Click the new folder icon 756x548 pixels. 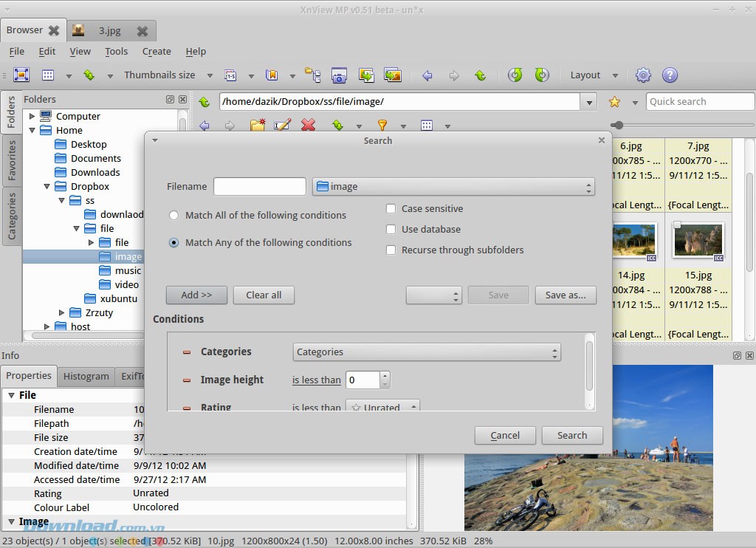tap(257, 126)
